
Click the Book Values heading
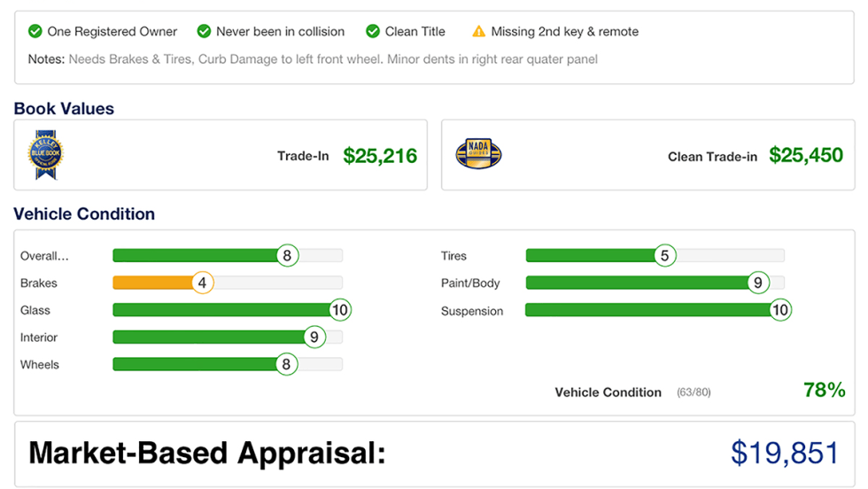[x=64, y=109]
